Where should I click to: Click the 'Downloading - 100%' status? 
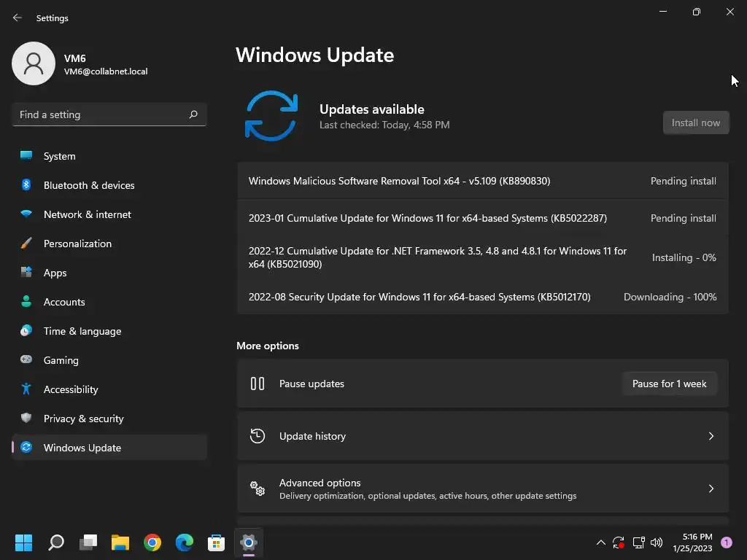670,297
